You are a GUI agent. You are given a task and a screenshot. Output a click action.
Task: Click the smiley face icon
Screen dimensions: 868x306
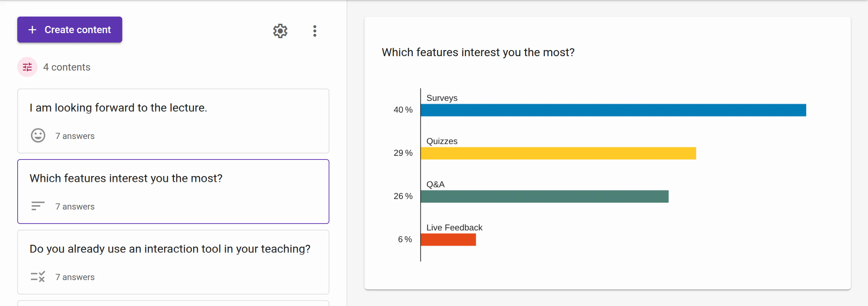[38, 136]
